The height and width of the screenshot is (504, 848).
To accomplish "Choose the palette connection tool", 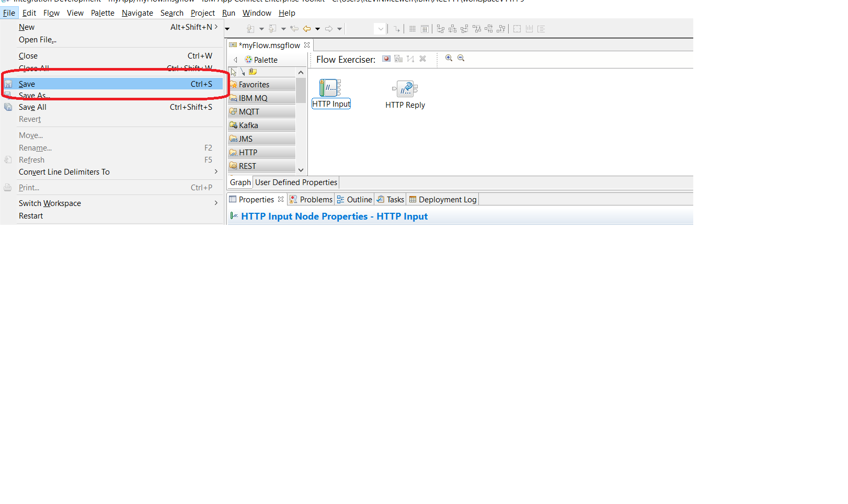I will click(x=243, y=72).
